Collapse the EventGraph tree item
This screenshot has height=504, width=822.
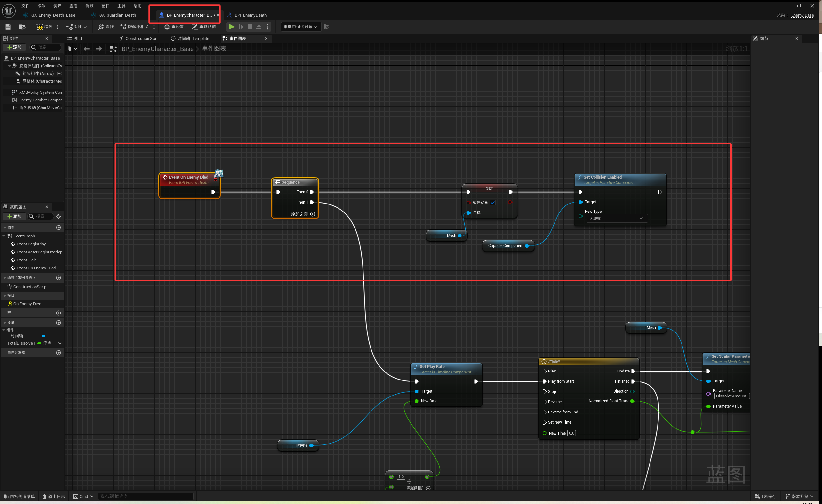click(x=4, y=236)
